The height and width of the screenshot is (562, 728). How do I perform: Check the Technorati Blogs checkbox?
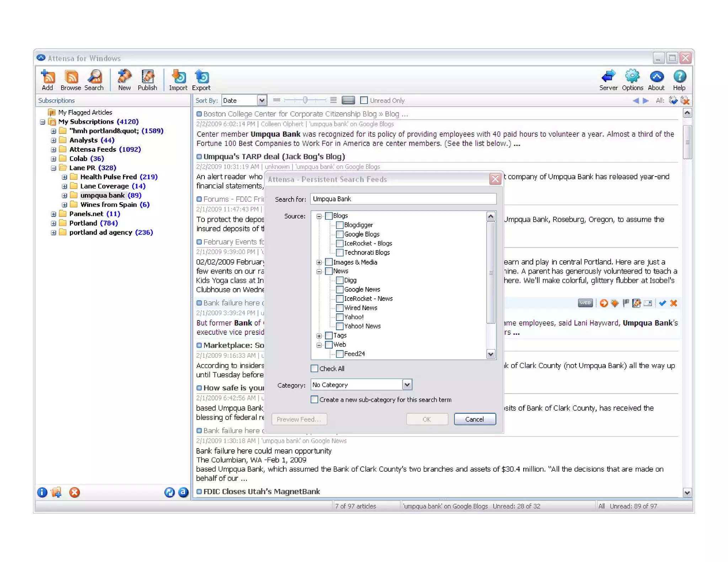[x=340, y=253]
